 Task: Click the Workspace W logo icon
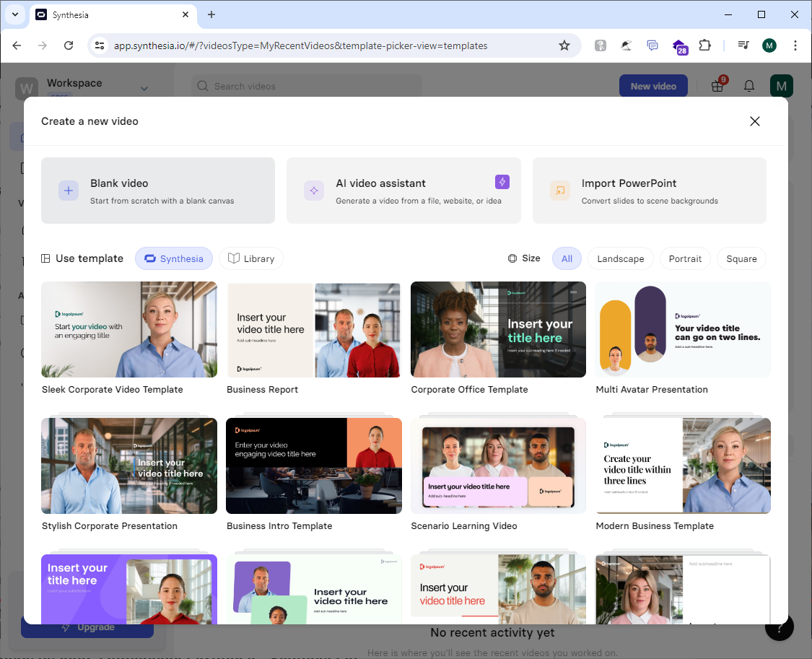(x=27, y=89)
